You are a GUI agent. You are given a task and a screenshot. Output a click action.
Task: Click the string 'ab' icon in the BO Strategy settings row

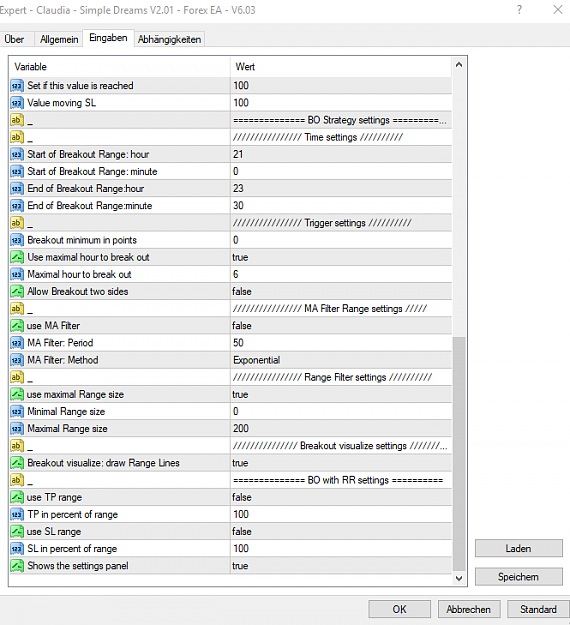[x=17, y=120]
